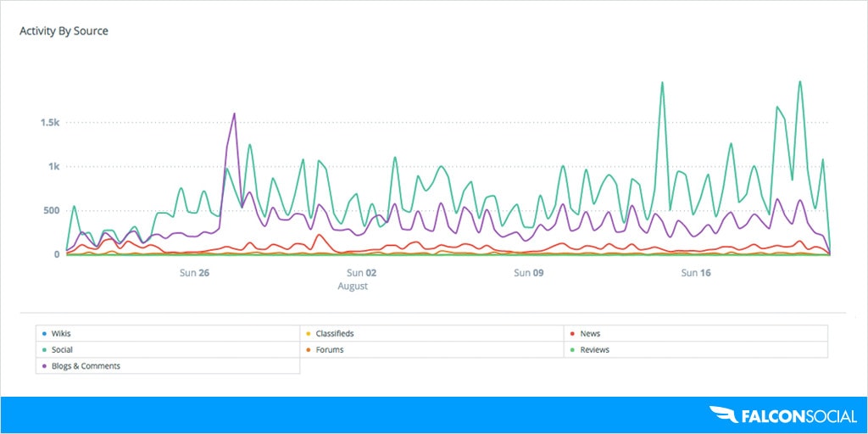
Task: Toggle the Blogs & Comments legend label
Action: coord(86,366)
